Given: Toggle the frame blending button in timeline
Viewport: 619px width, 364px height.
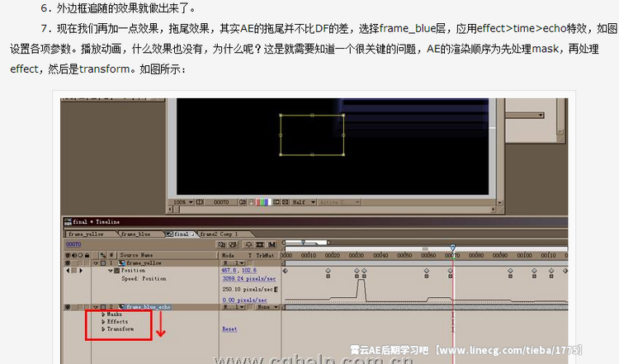Looking at the screenshot, I should coord(260,244).
